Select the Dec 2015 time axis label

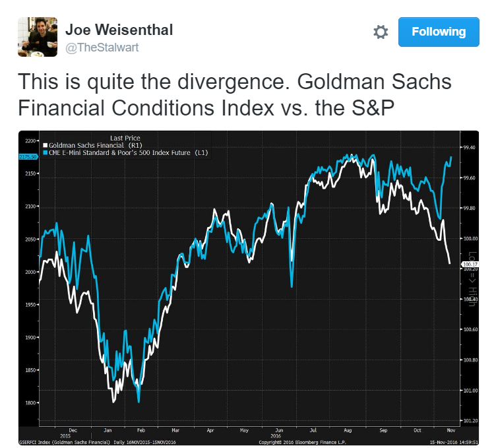[x=69, y=433]
